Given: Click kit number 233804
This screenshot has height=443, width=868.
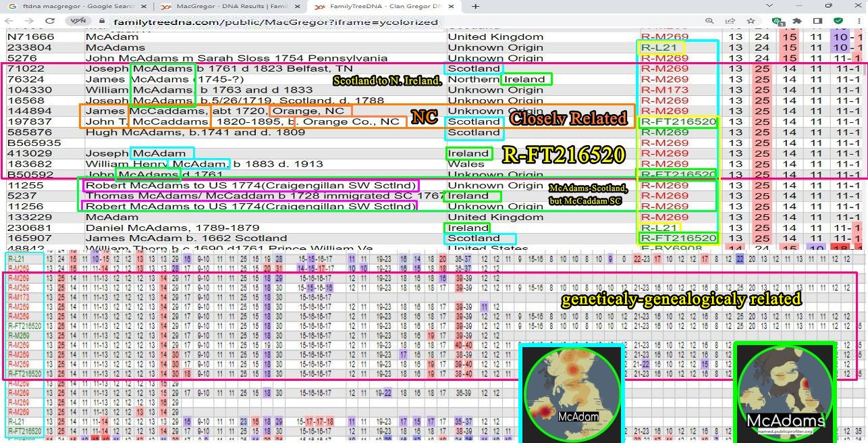Looking at the screenshot, I should 30,47.
